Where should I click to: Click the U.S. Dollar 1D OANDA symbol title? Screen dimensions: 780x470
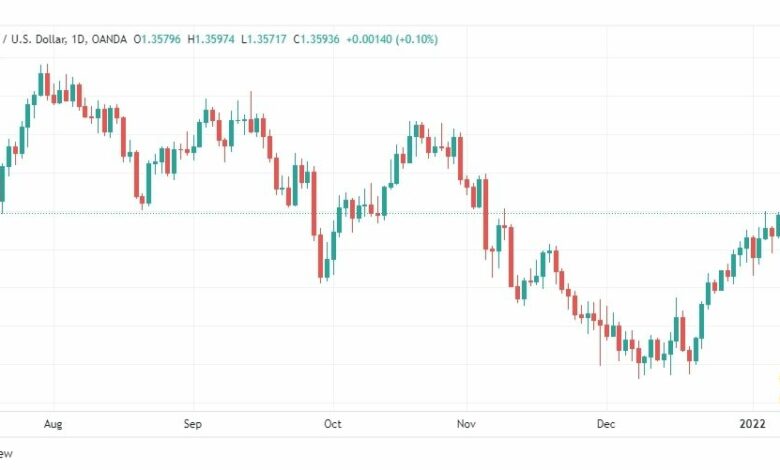[x=65, y=39]
